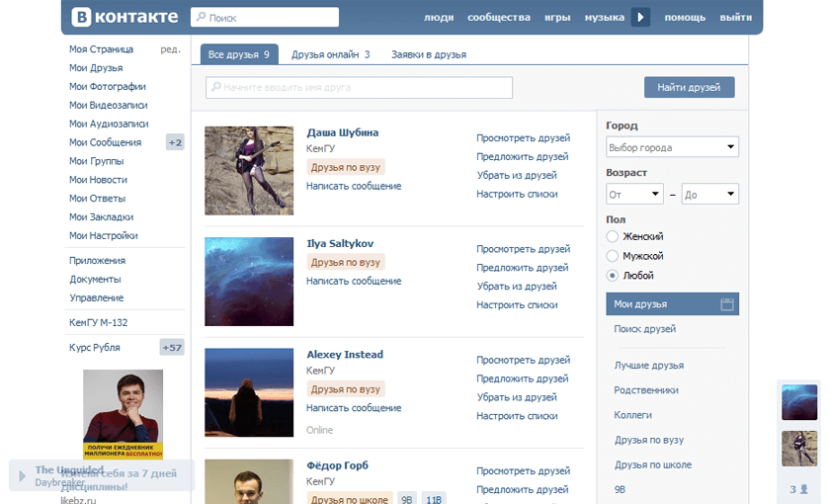
Task: Click the friend name search field
Action: pyautogui.click(x=360, y=88)
